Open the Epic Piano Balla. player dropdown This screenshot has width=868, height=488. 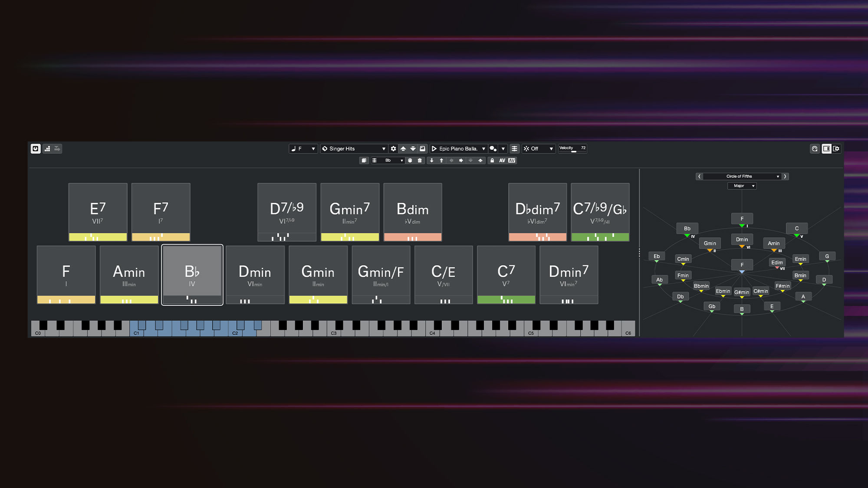pos(458,149)
